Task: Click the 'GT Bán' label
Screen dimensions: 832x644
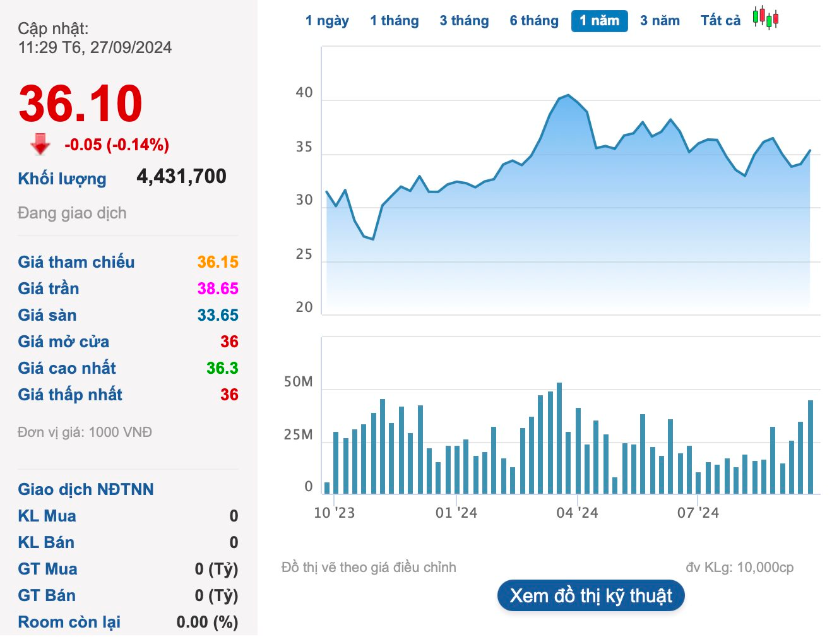Action: [x=47, y=595]
